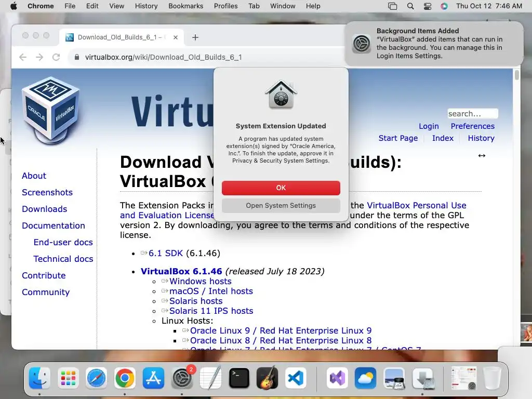Open the Help menu
The width and height of the screenshot is (532, 399).
(313, 6)
